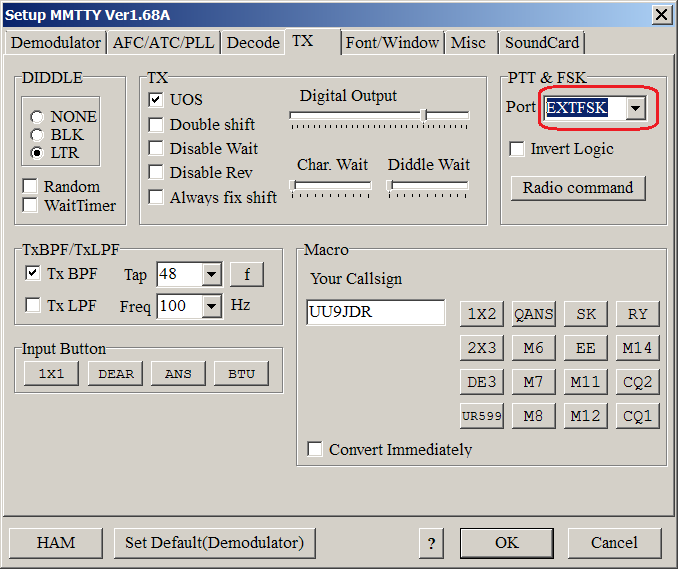Click the ANS input button
The width and height of the screenshot is (678, 569).
(x=178, y=373)
